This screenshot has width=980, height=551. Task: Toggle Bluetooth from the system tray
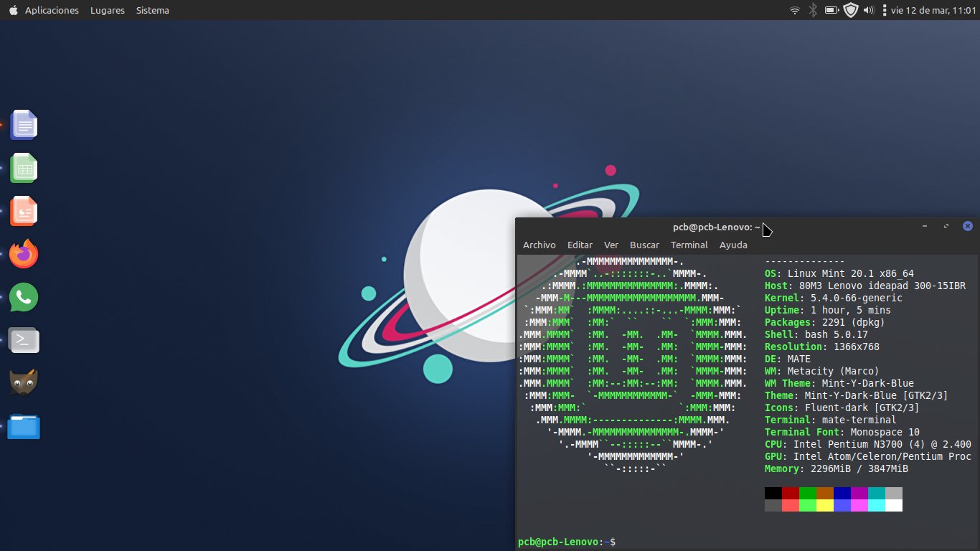[x=812, y=10]
